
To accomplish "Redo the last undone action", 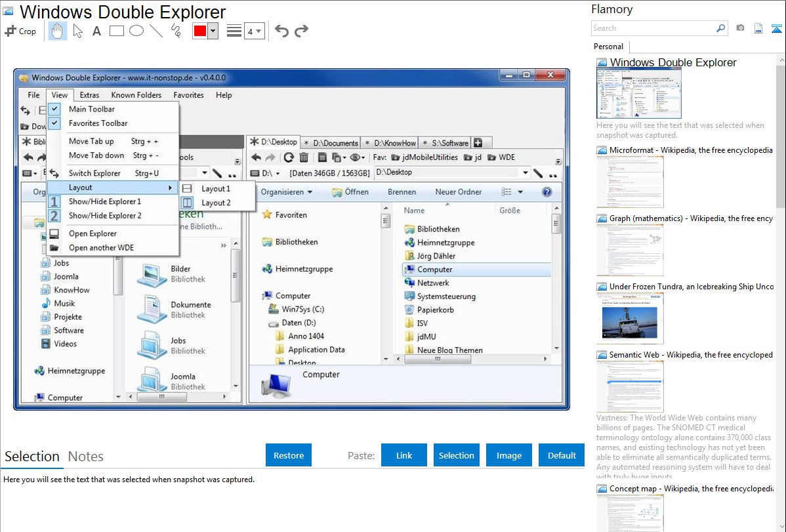I will coord(302,31).
